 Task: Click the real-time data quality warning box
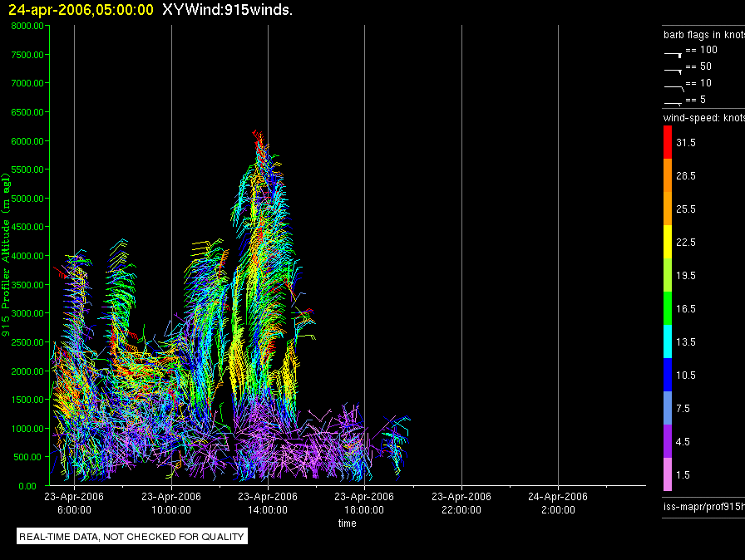132,537
